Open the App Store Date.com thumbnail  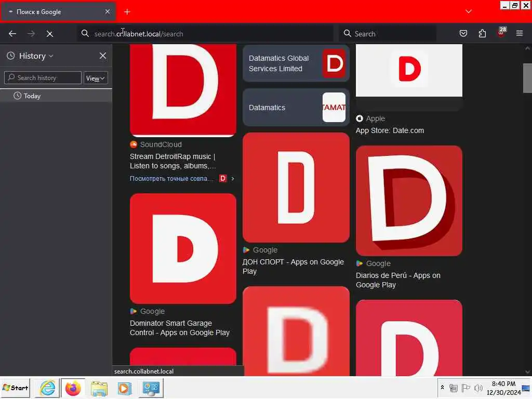tap(409, 70)
